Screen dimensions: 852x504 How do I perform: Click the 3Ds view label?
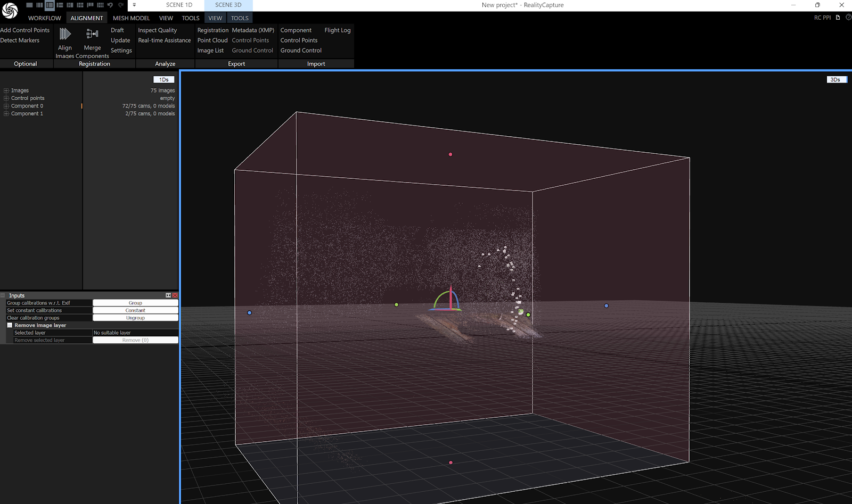(836, 80)
